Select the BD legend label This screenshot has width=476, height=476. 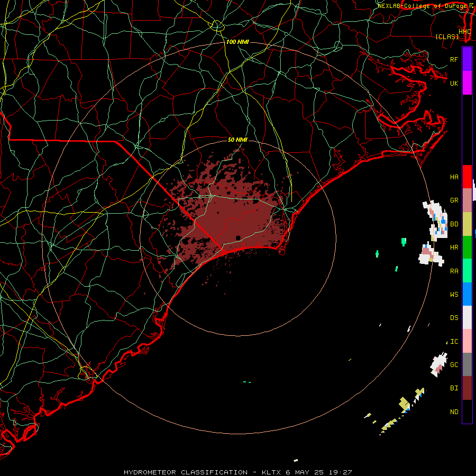454,224
